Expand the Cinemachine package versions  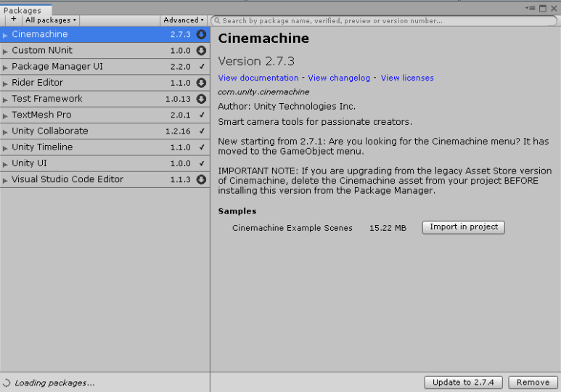pyautogui.click(x=5, y=35)
